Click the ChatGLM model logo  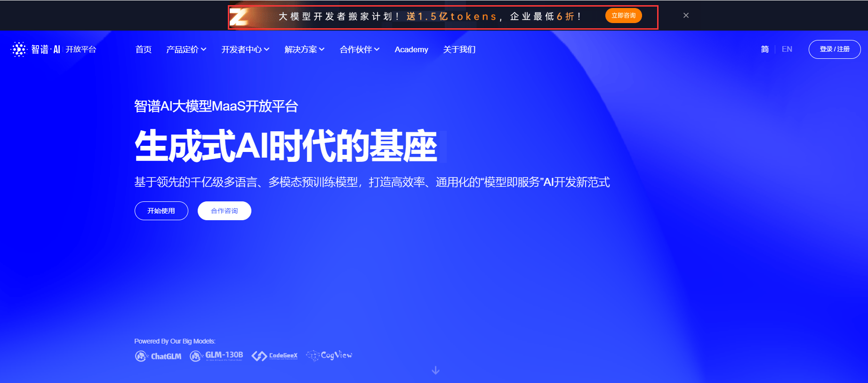158,356
